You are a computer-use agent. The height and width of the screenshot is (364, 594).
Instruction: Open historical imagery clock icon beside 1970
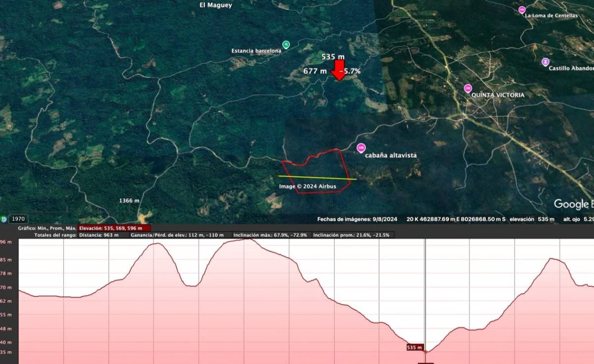point(4,219)
